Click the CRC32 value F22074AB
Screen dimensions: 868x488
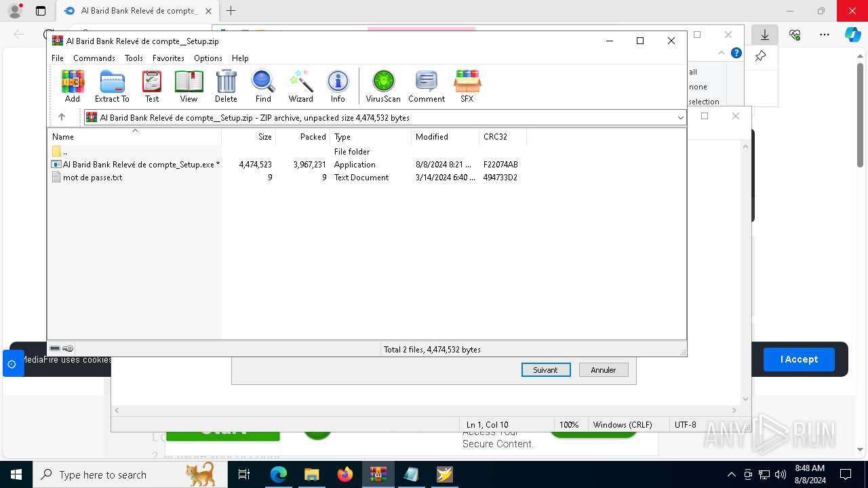(500, 165)
